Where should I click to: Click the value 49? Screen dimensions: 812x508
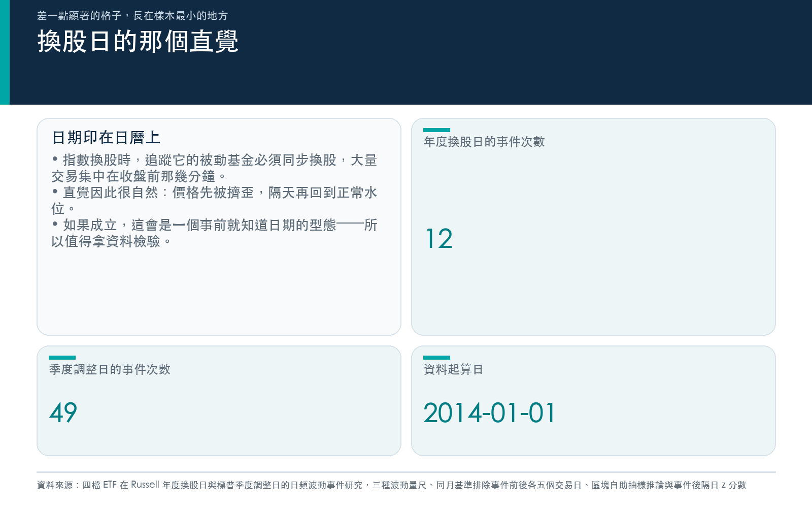63,412
